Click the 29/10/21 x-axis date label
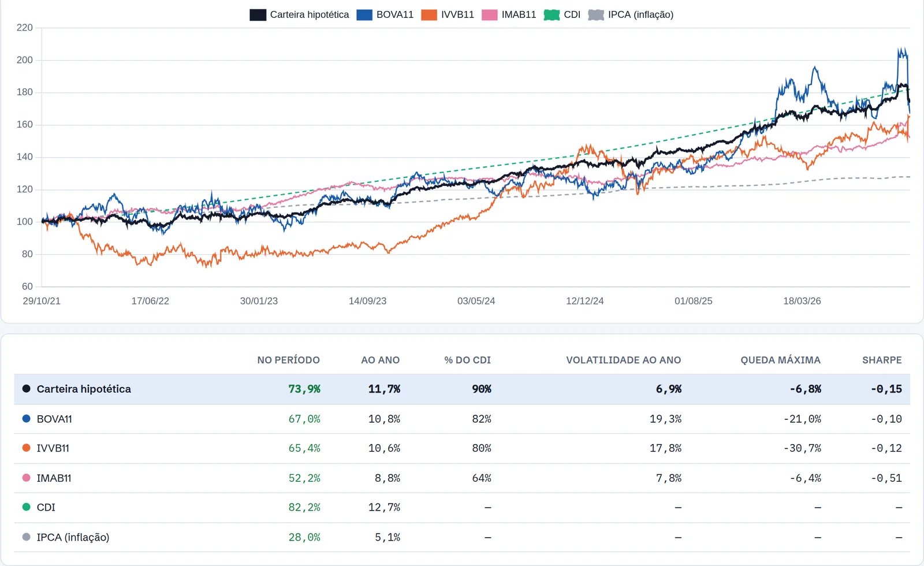Image resolution: width=924 pixels, height=566 pixels. tap(42, 301)
